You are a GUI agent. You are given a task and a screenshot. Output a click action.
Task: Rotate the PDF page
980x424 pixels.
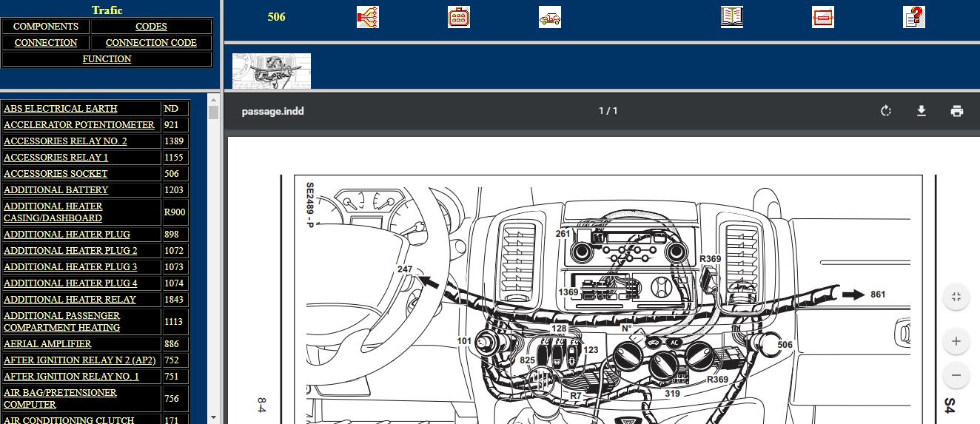click(886, 111)
